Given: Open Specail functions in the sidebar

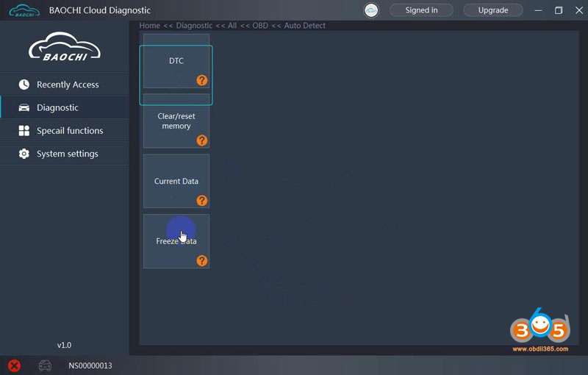Looking at the screenshot, I should coord(65,130).
